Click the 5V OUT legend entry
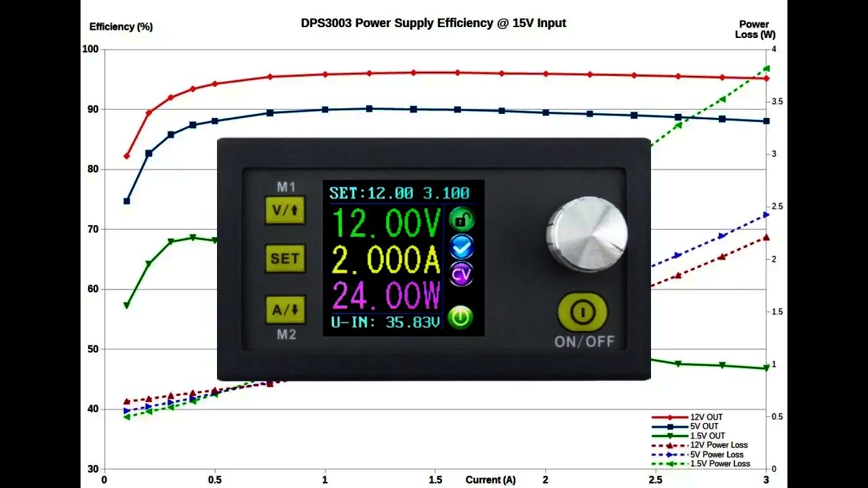 [x=686, y=426]
